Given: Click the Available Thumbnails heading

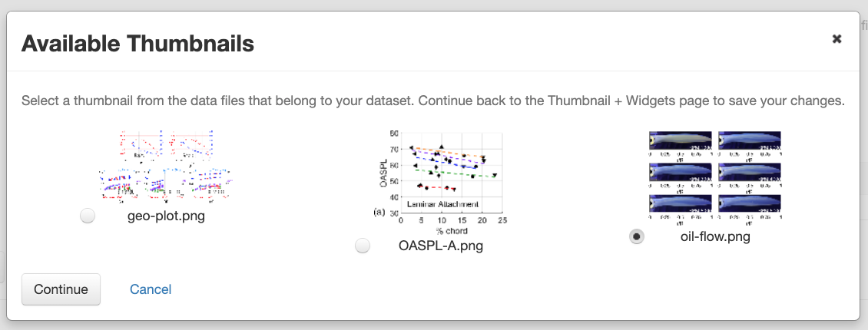Looking at the screenshot, I should [x=137, y=43].
